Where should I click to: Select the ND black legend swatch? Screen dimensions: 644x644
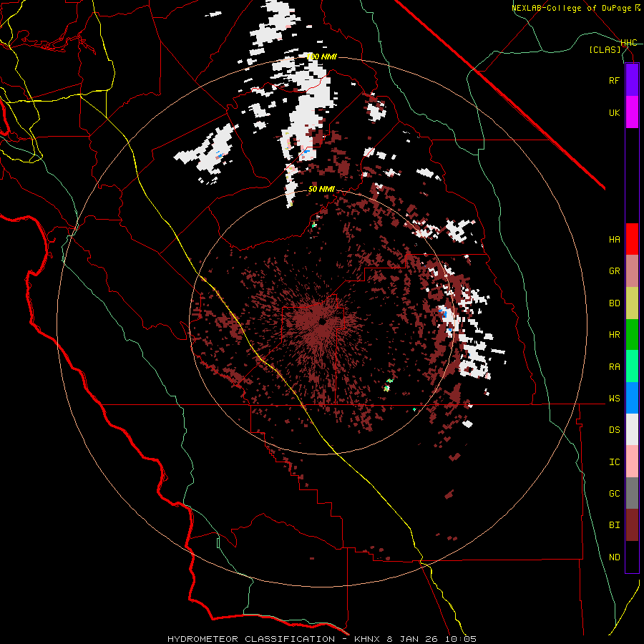632,557
